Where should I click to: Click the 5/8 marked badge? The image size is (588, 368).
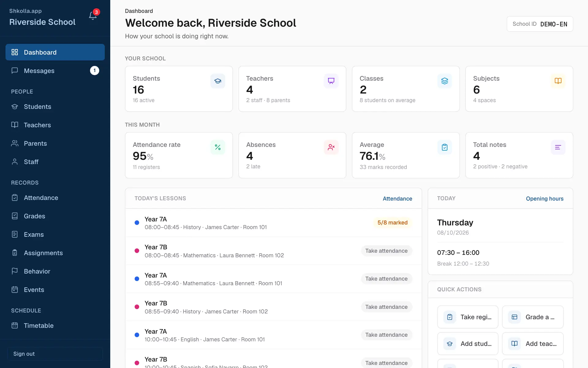(x=393, y=222)
